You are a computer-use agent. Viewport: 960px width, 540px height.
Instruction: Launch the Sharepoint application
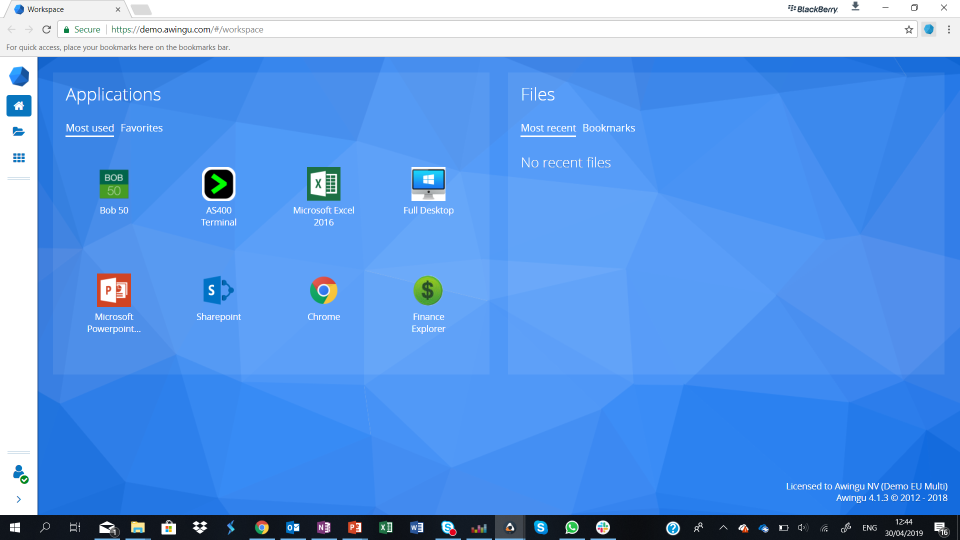pyautogui.click(x=219, y=298)
